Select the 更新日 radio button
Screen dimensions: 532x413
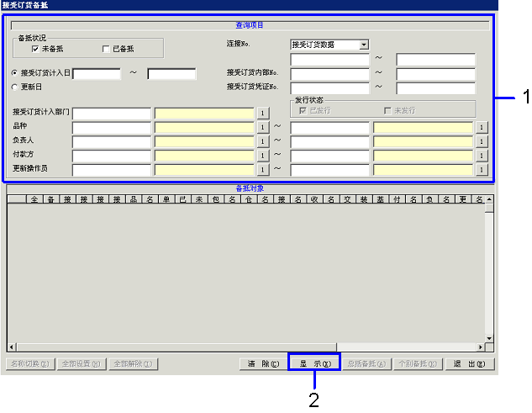pos(15,87)
